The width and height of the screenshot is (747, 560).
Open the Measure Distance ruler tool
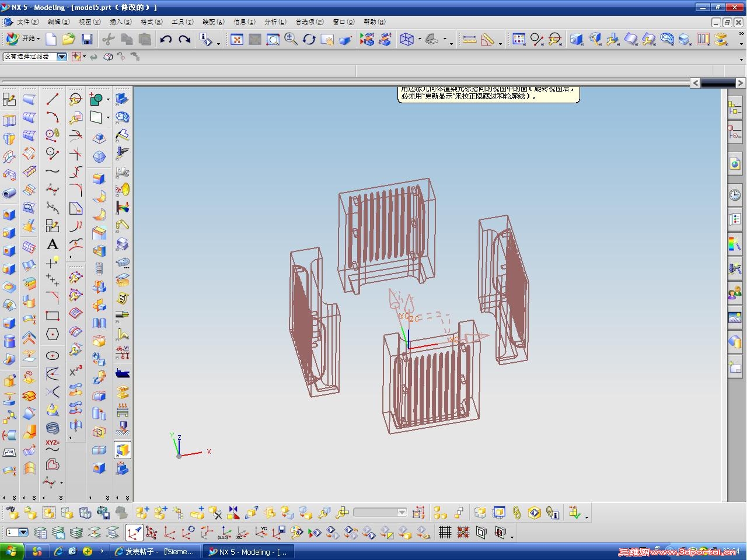[x=470, y=39]
